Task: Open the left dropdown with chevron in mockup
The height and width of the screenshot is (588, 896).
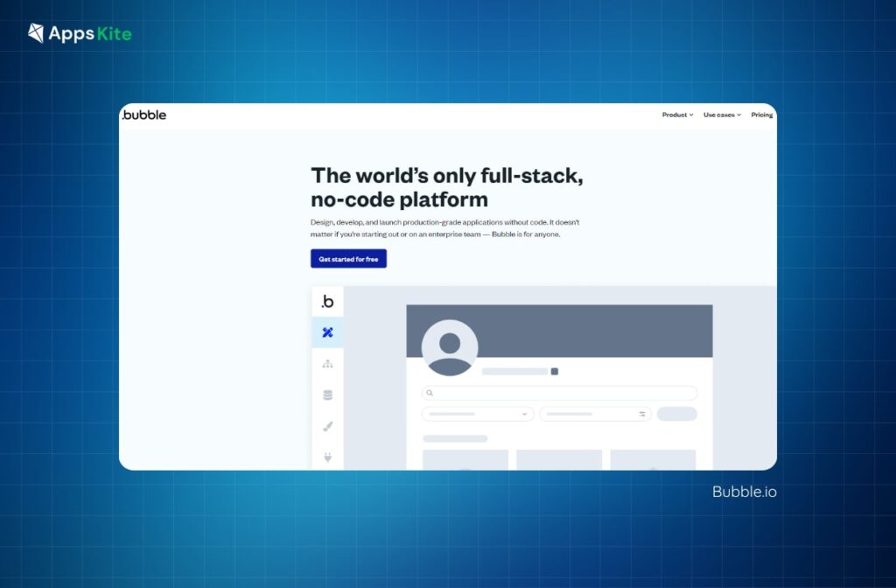Action: (478, 414)
